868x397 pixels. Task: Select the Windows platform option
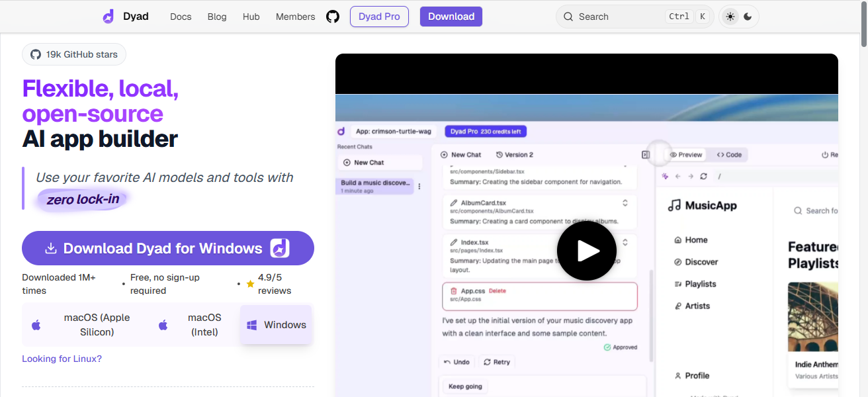click(x=276, y=325)
